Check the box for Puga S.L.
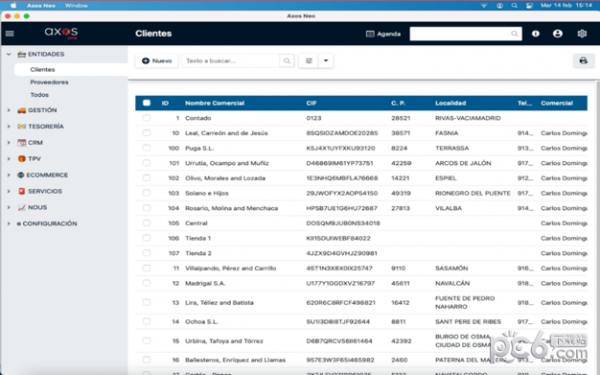Screen dimensions: 600x375 146,148
